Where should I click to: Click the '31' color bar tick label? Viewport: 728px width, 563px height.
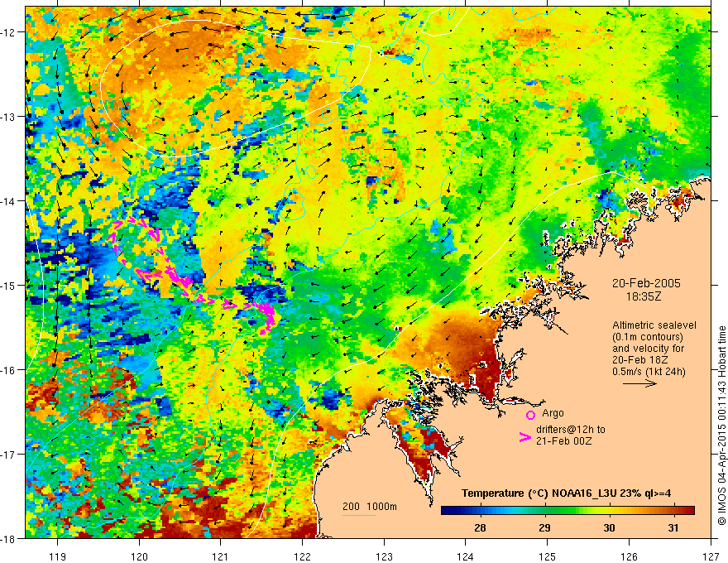673,527
